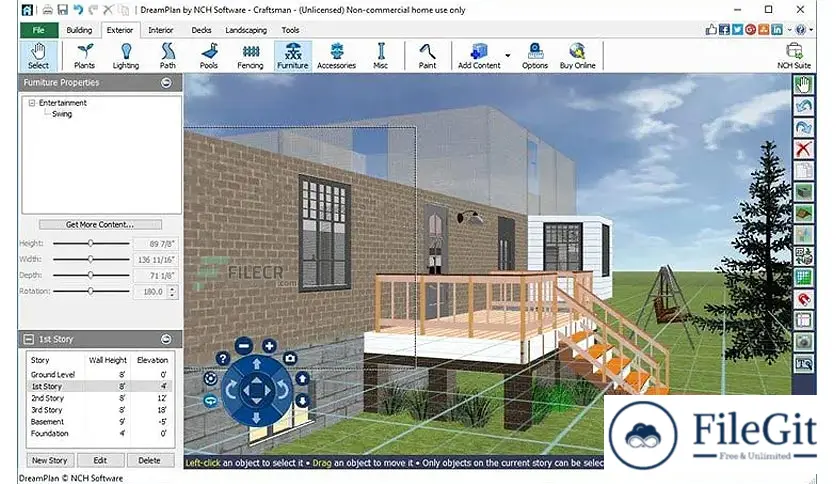Switch to the Decks tab
836x484 pixels.
(201, 30)
